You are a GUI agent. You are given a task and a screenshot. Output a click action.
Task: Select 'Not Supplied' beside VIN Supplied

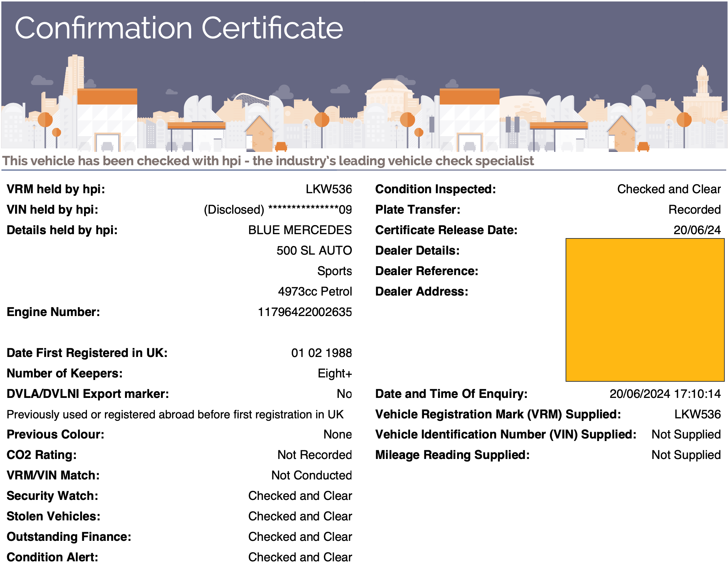(686, 435)
